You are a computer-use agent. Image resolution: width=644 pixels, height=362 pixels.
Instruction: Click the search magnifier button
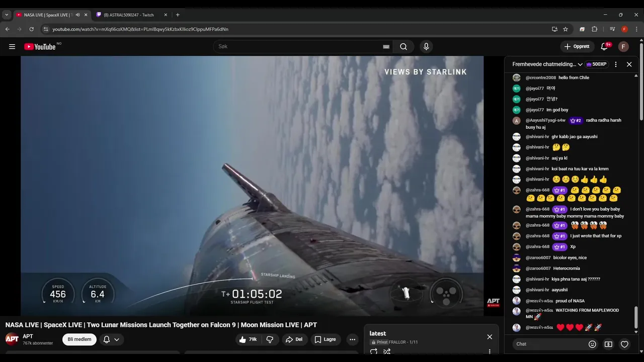pos(404,47)
